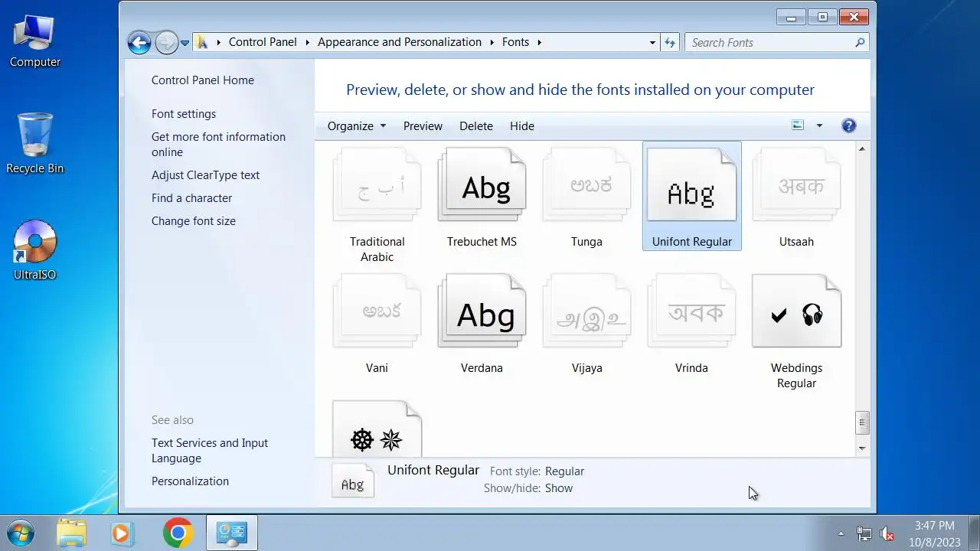
Task: Click the scrollbar down arrow
Action: (862, 448)
